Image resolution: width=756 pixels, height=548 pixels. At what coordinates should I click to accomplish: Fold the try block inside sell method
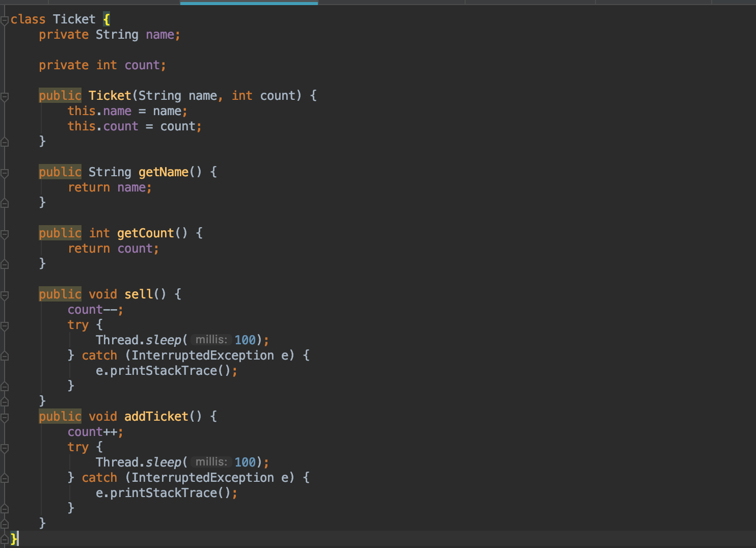pyautogui.click(x=5, y=326)
